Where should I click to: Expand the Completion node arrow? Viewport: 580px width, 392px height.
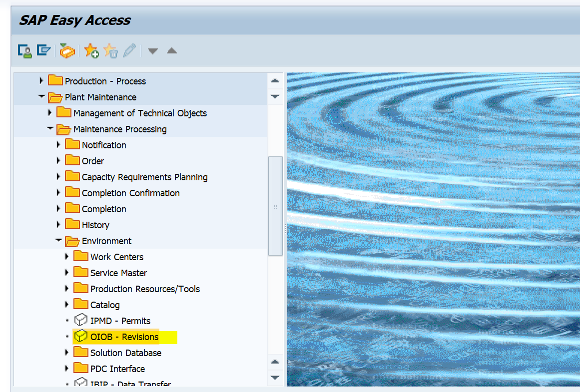(x=58, y=208)
